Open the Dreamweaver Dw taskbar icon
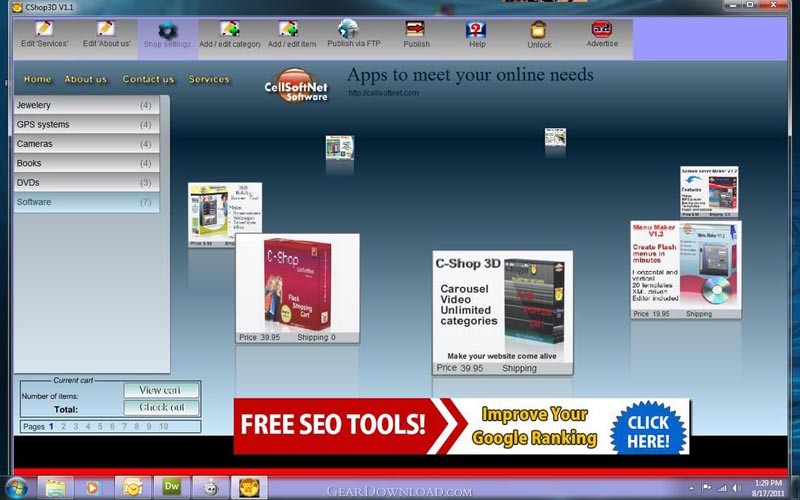The height and width of the screenshot is (500, 800). click(x=171, y=487)
